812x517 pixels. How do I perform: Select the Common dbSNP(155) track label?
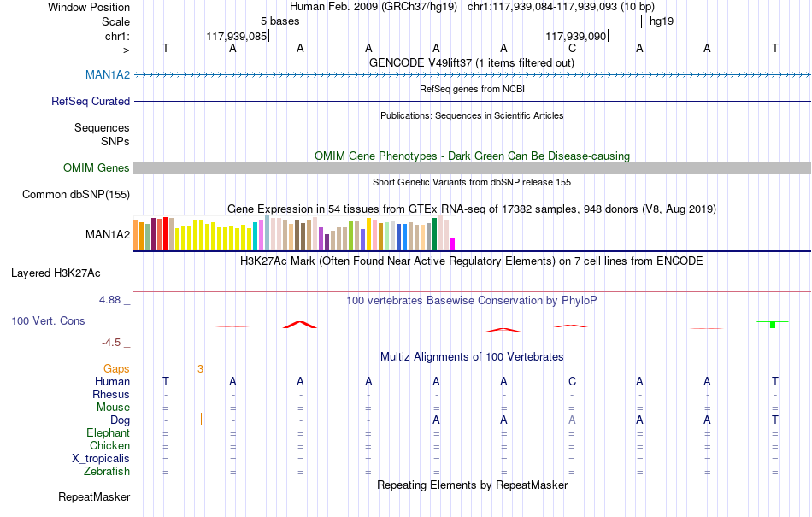click(76, 195)
